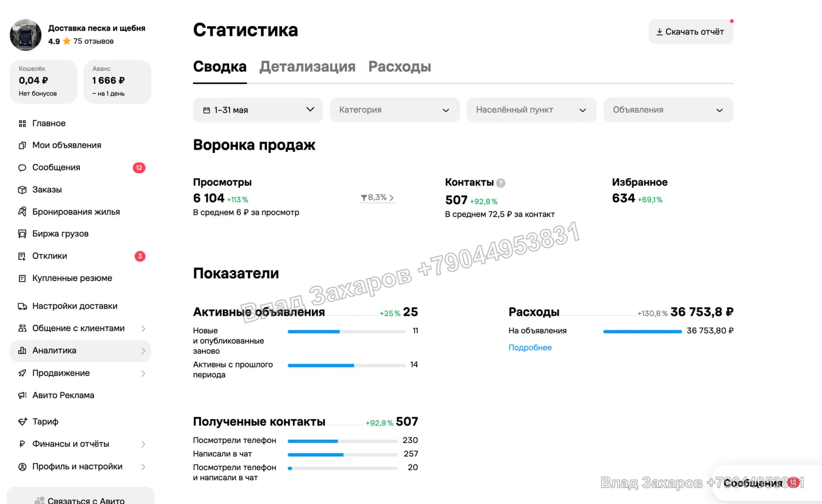Click the Отклики icon in sidebar
822x504 pixels.
[x=22, y=256]
